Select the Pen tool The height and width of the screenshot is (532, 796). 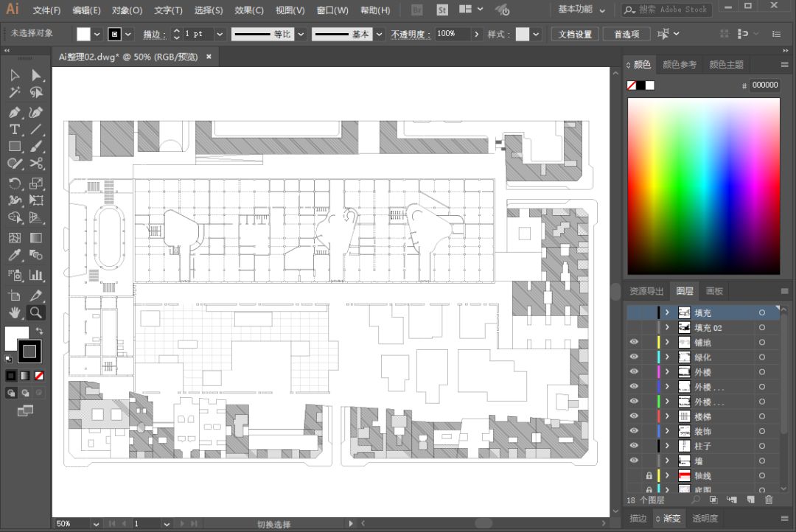(14, 112)
